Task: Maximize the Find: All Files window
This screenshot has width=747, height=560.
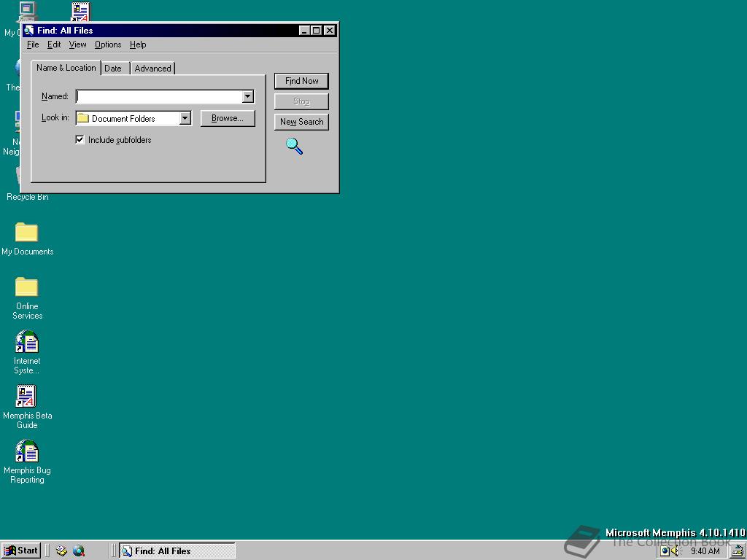Action: click(x=316, y=31)
